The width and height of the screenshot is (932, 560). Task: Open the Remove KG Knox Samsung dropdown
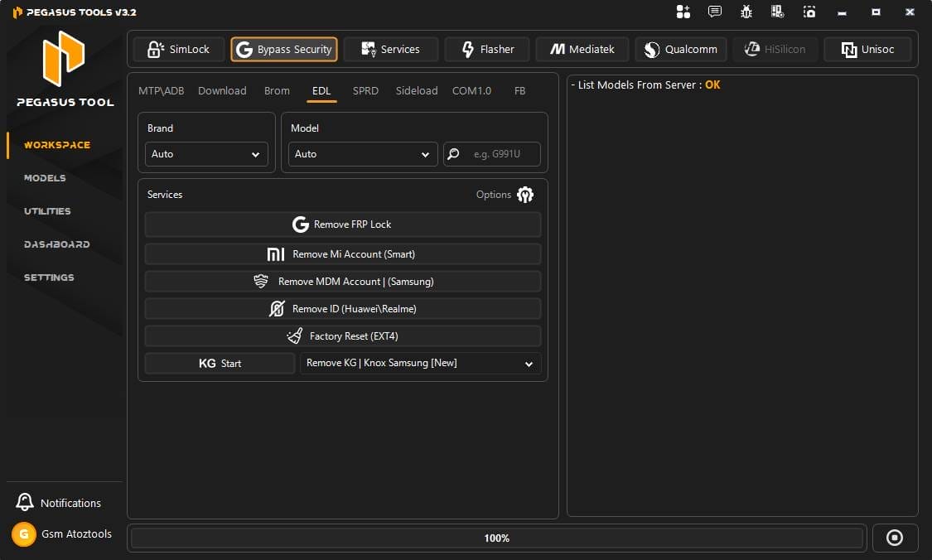[420, 363]
